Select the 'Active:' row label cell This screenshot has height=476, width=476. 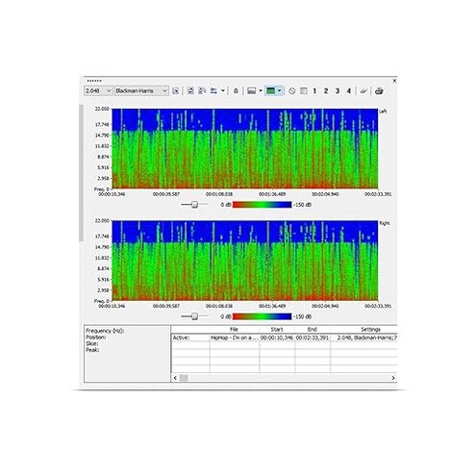pyautogui.click(x=190, y=338)
